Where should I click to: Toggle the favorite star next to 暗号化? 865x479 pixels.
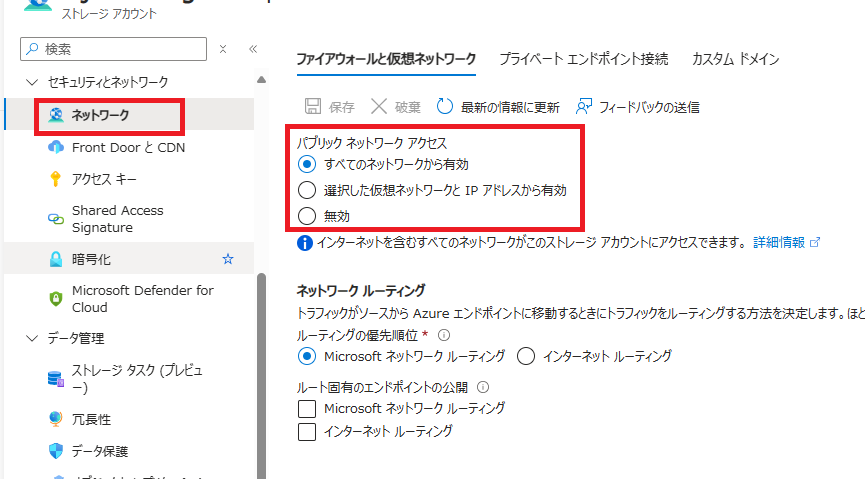tap(228, 259)
